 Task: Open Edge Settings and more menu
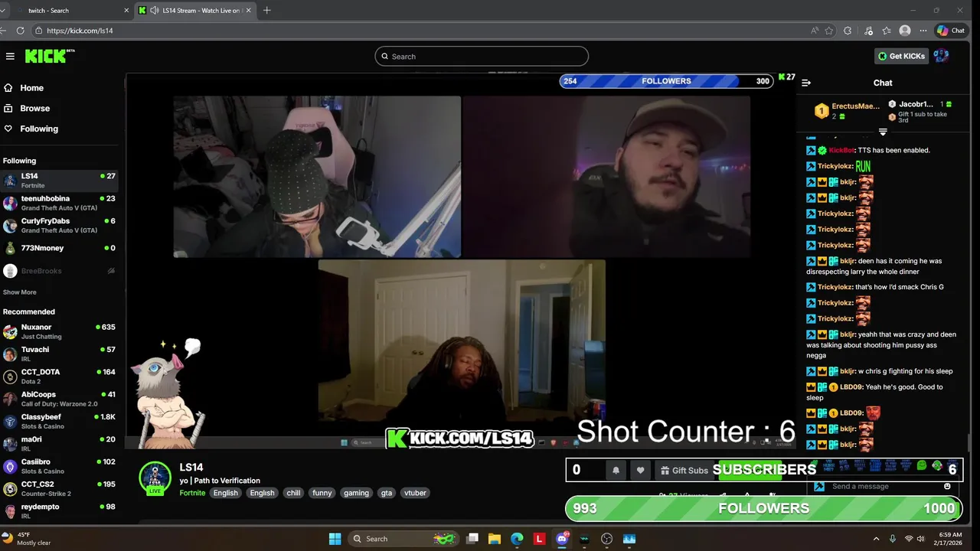pyautogui.click(x=923, y=31)
